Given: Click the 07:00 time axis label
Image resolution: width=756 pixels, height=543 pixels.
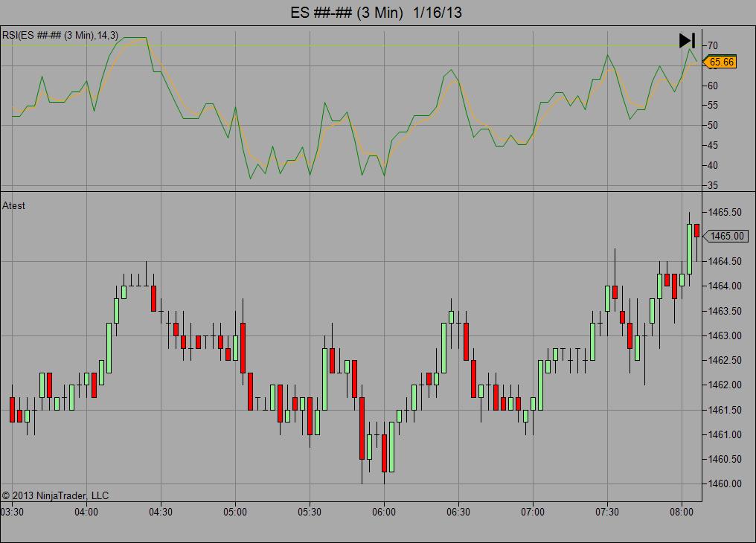Looking at the screenshot, I should tap(533, 512).
